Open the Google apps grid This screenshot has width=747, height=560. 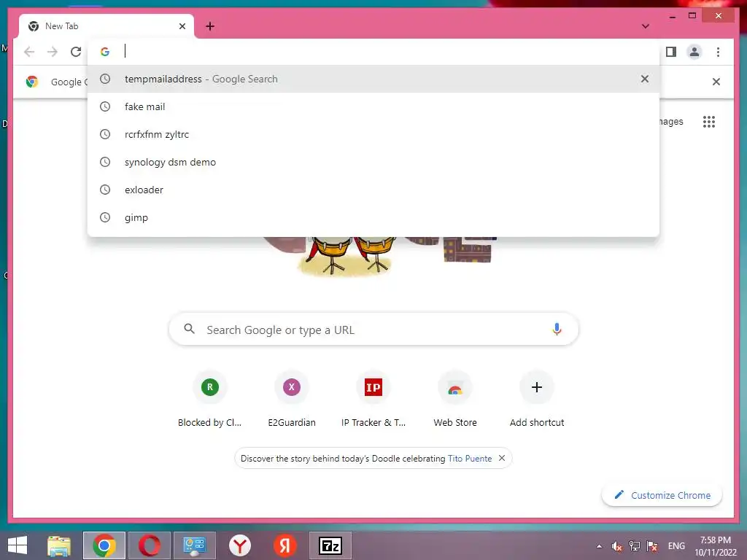tap(709, 122)
